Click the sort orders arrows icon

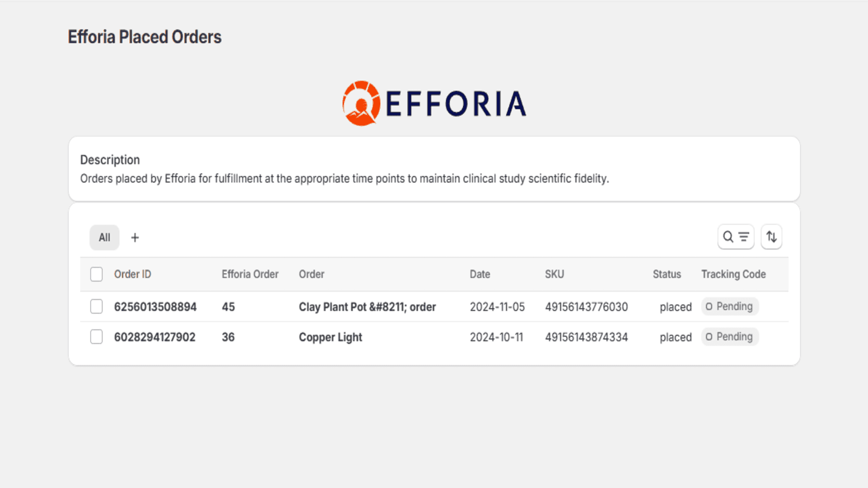click(771, 237)
